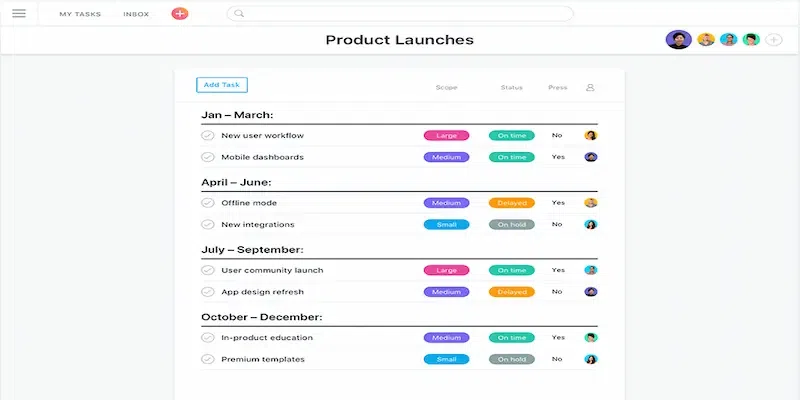Click the add member plus icon
The image size is (800, 400).
tap(774, 40)
